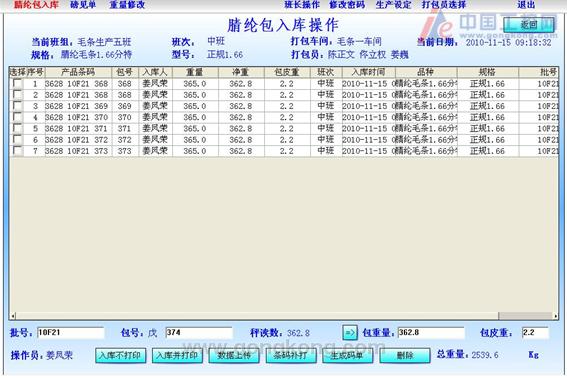
Task: Check the checkbox for row 5
Action: 17,128
